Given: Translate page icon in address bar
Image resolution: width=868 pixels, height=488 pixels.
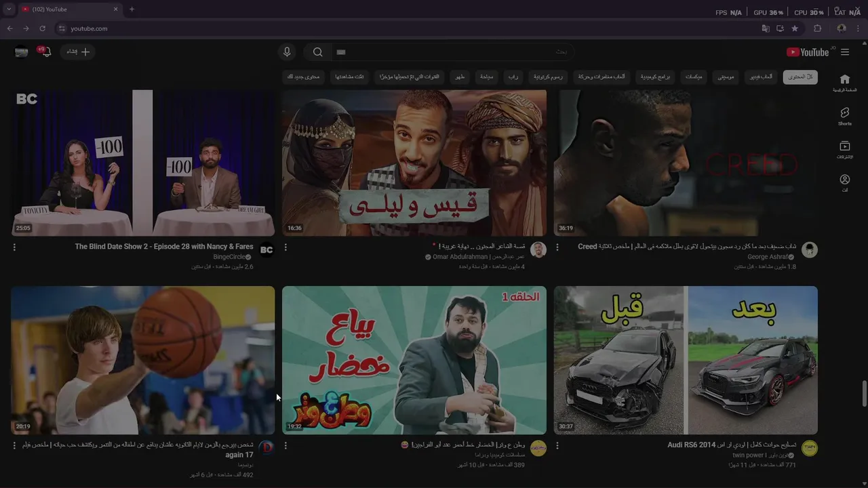Looking at the screenshot, I should (x=766, y=28).
